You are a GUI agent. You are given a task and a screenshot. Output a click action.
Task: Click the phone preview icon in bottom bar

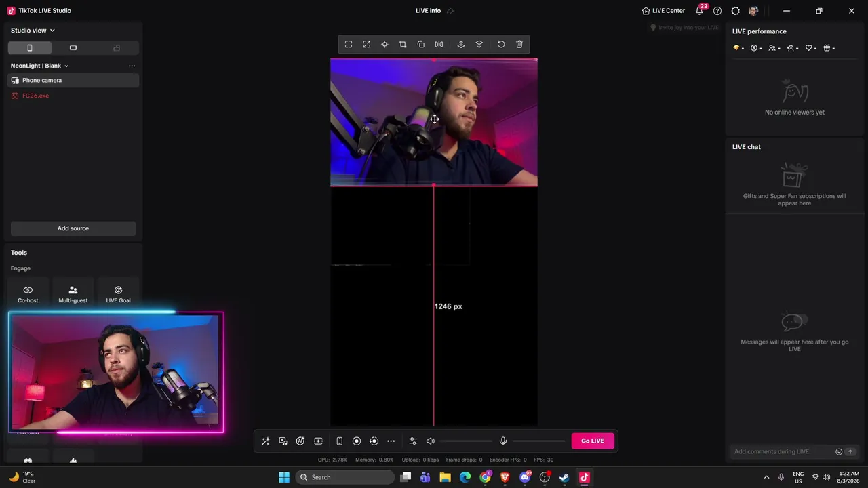(339, 441)
